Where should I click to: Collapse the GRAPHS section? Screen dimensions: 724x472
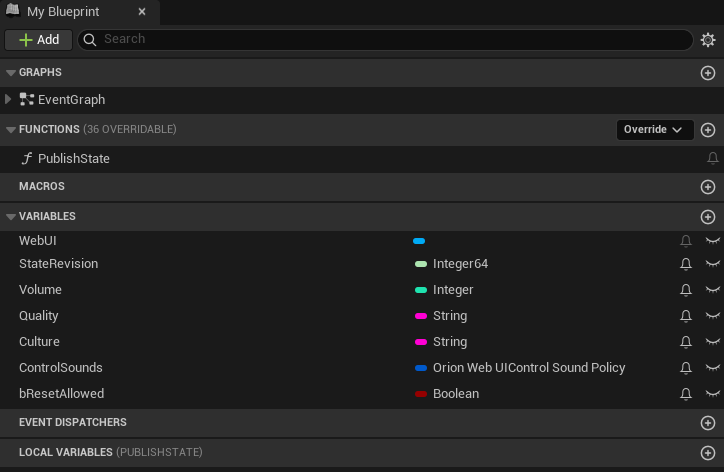11,73
